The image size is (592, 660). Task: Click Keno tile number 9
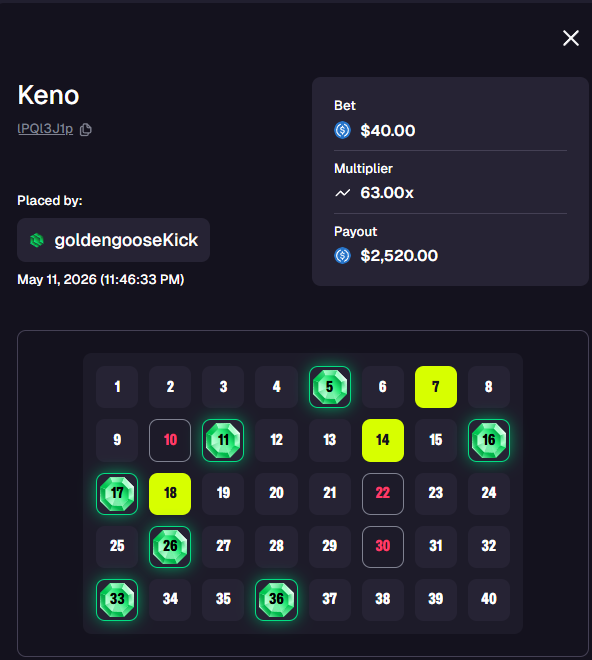[117, 440]
